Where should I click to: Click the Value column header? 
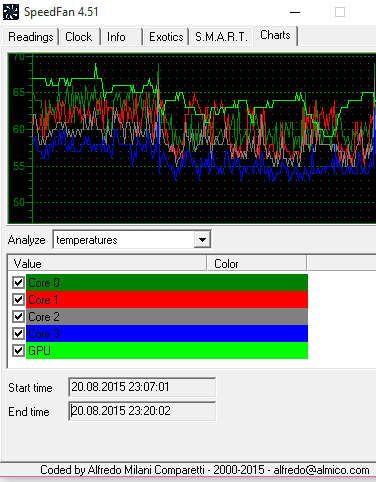(x=107, y=264)
